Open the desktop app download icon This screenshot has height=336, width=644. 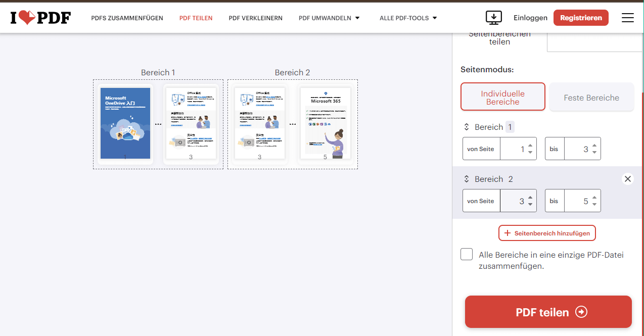point(493,18)
